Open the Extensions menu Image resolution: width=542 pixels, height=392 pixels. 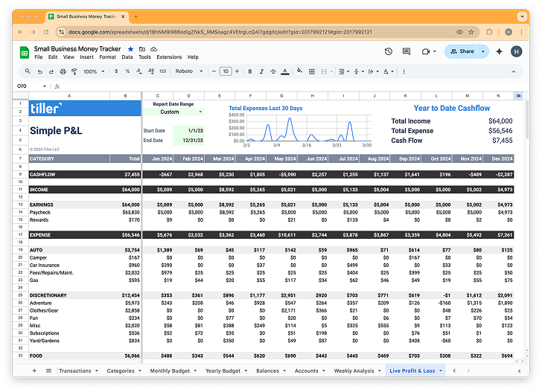(x=169, y=57)
